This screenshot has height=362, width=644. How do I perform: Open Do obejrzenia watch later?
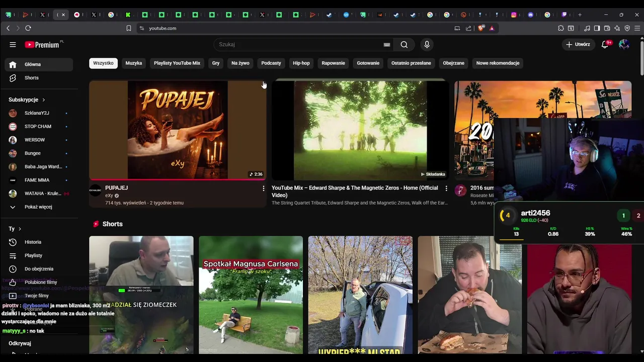39,269
